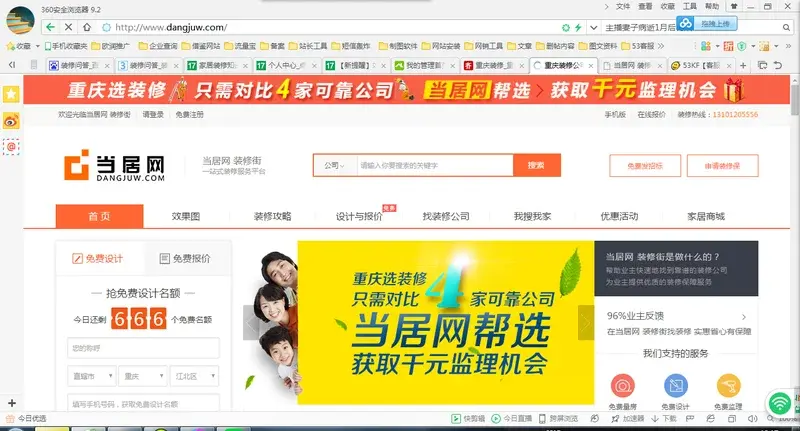
Task: Close the 家居装修知 tab
Action: coord(245,66)
